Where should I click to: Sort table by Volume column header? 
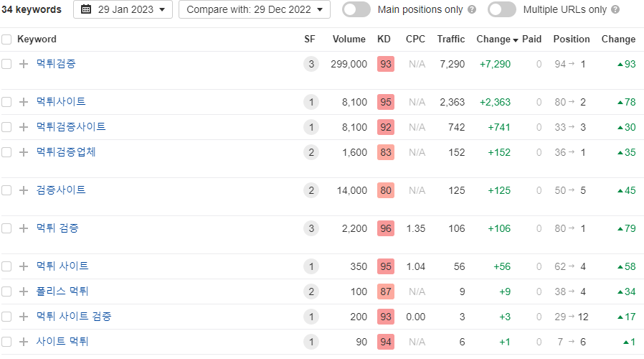349,39
